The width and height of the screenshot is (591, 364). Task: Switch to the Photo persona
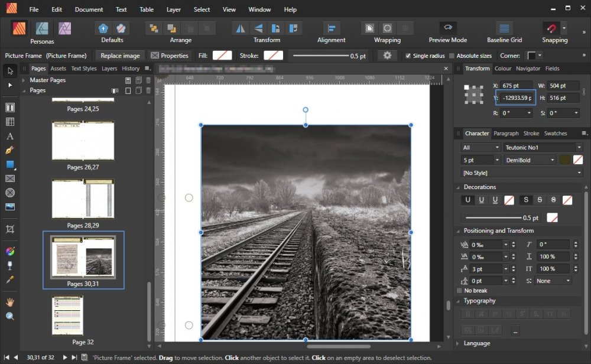coord(65,28)
